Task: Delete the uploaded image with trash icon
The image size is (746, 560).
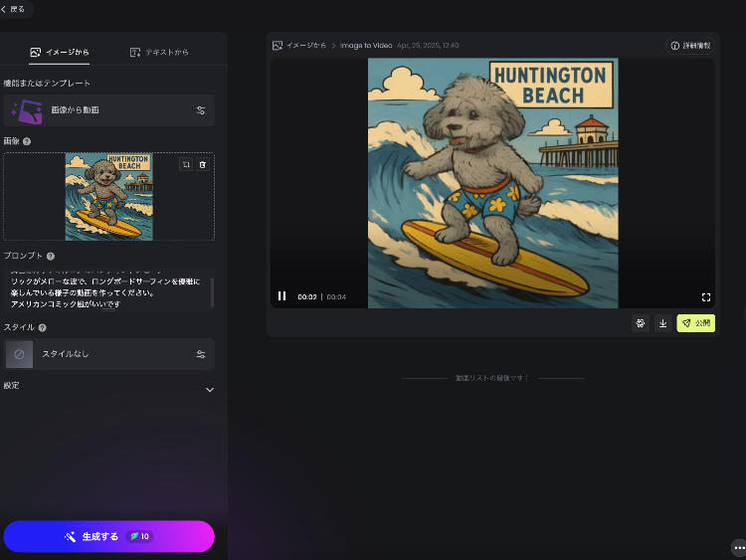Action: tap(203, 165)
